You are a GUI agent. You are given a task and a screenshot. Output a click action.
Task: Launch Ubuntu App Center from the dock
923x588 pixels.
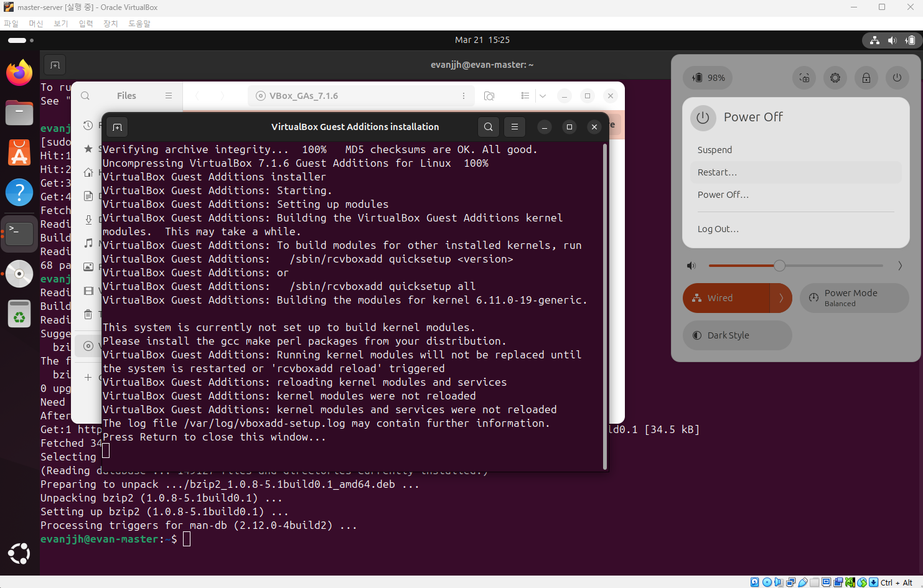click(19, 152)
